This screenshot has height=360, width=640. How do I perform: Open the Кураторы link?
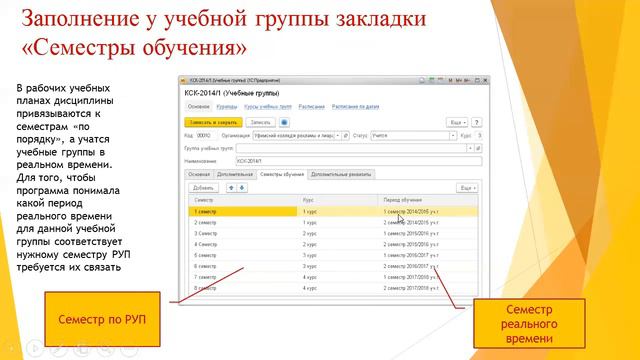[x=227, y=107]
